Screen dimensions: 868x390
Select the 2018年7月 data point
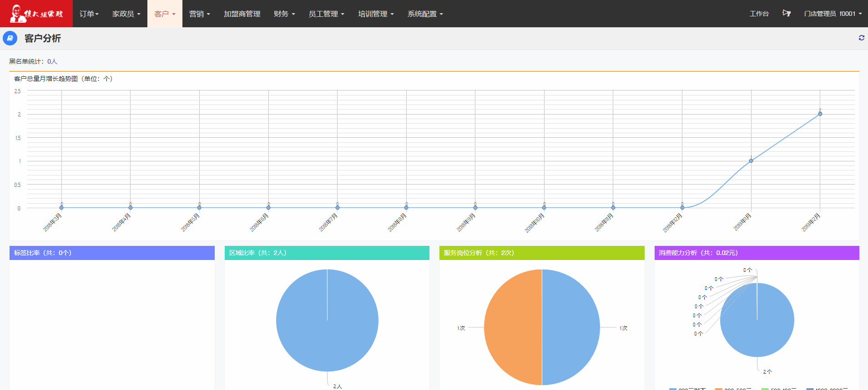[338, 208]
